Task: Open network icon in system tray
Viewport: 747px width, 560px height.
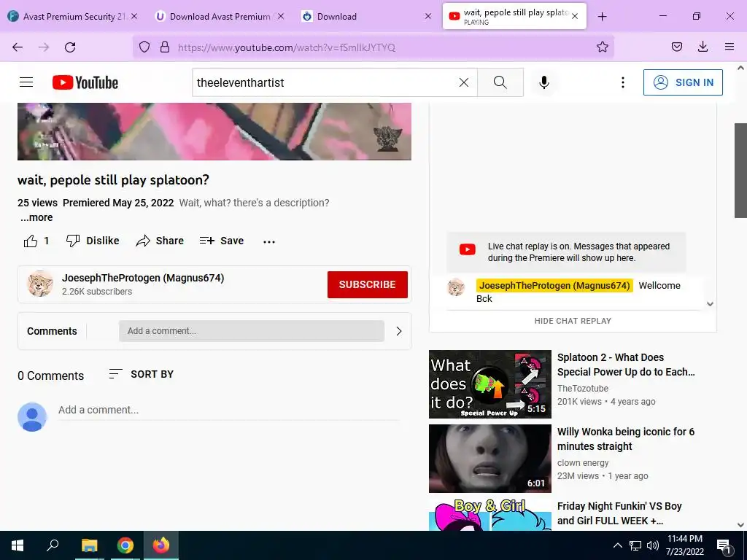Action: [635, 545]
